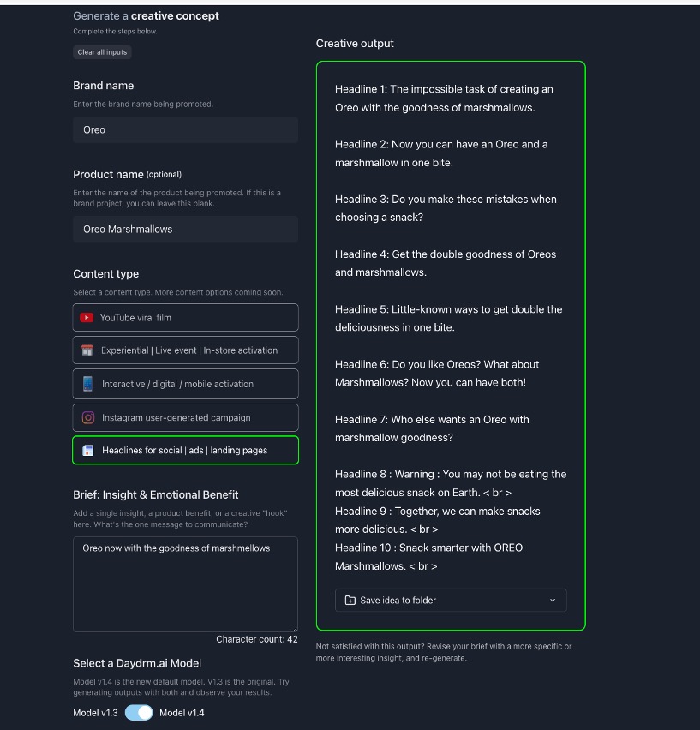Expand the chevron beside Save idea
700x730 pixels.
pyautogui.click(x=552, y=601)
